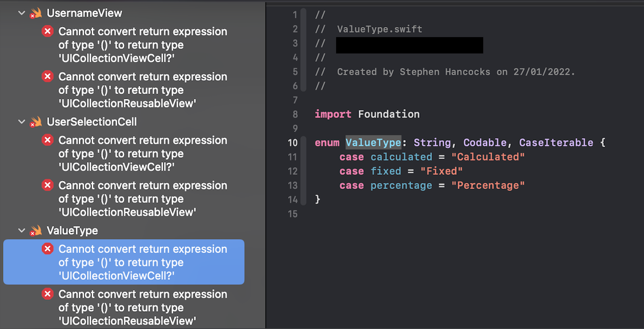Click the ValueType Swift file icon
Viewport: 644px width, 329px height.
click(x=36, y=231)
